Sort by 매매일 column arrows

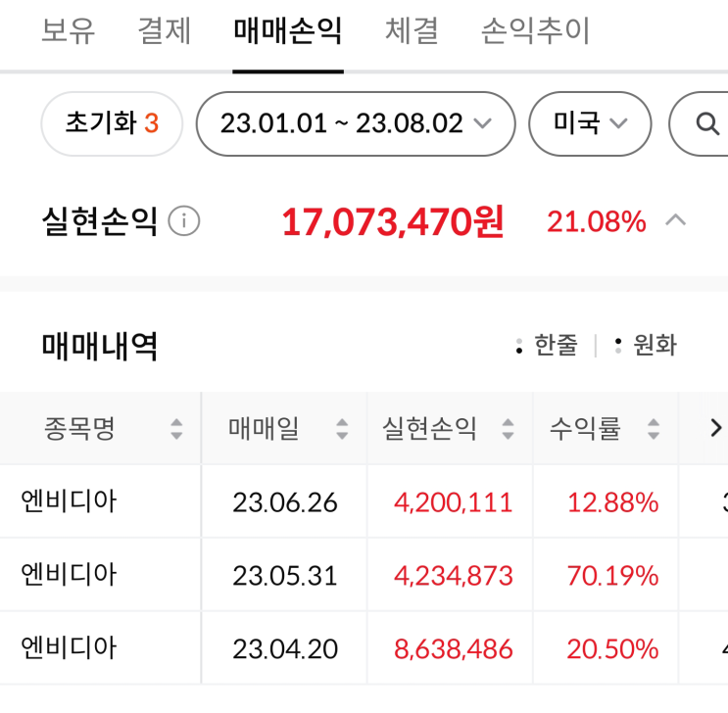(x=342, y=429)
